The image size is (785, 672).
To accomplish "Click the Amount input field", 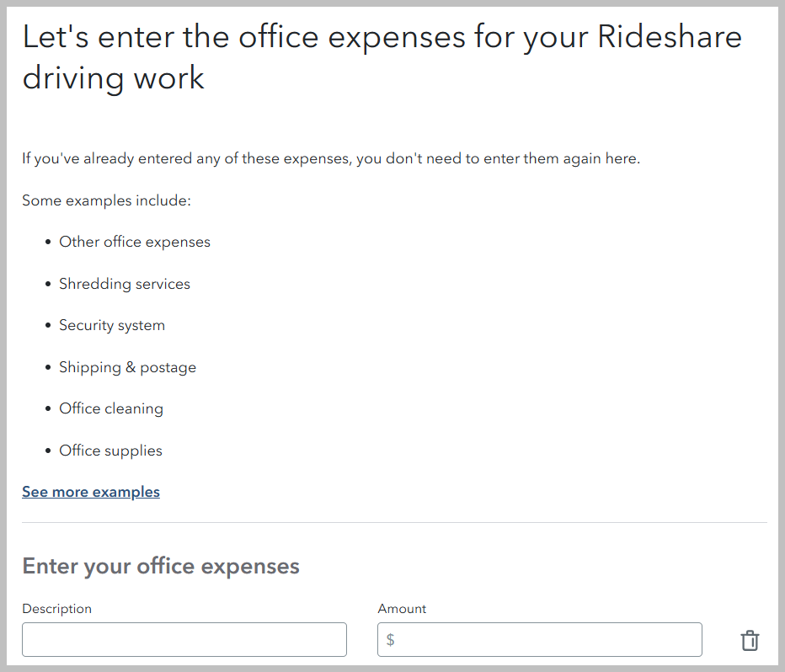I will [547, 640].
